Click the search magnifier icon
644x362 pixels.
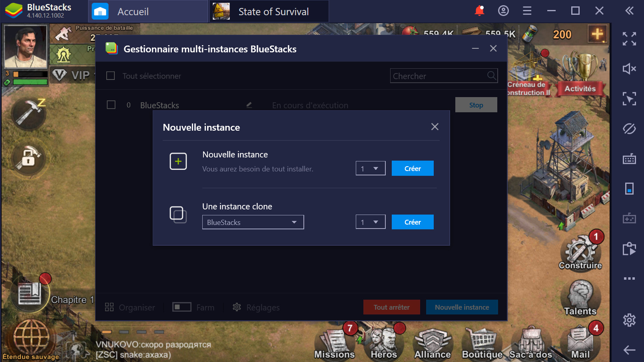(491, 75)
